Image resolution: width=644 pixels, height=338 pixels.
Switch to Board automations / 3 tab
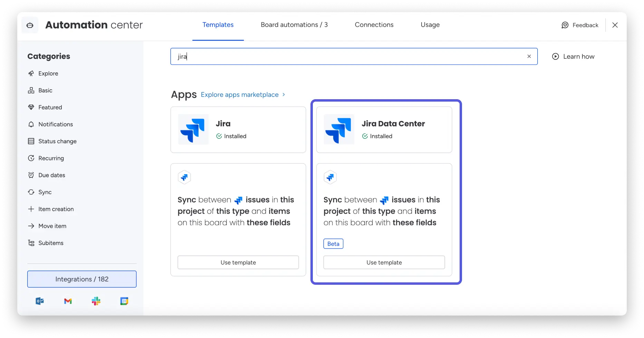coord(294,25)
